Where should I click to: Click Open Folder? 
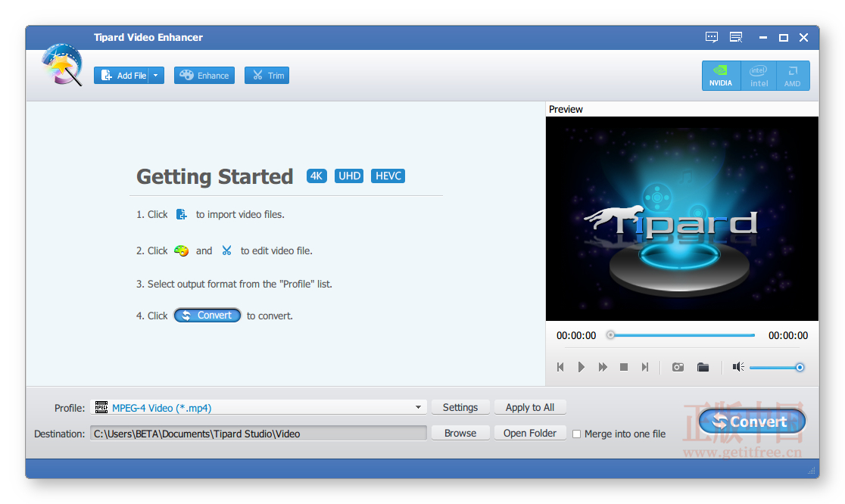[x=530, y=433]
